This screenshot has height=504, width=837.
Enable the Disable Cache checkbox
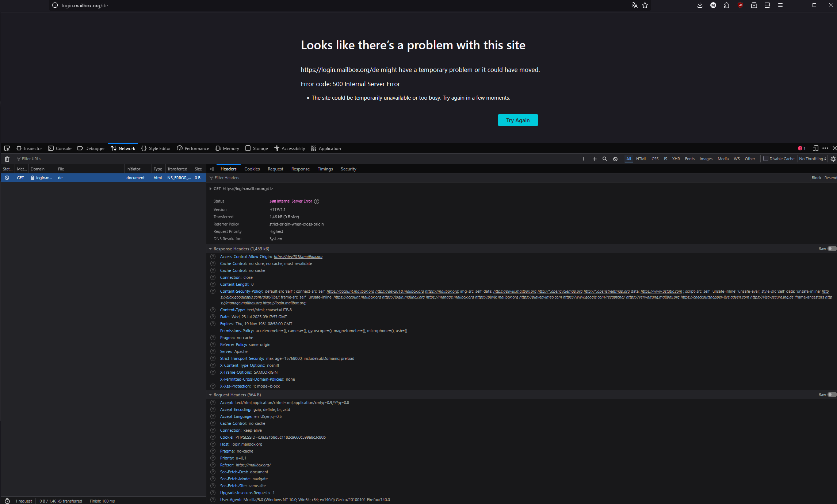point(766,158)
